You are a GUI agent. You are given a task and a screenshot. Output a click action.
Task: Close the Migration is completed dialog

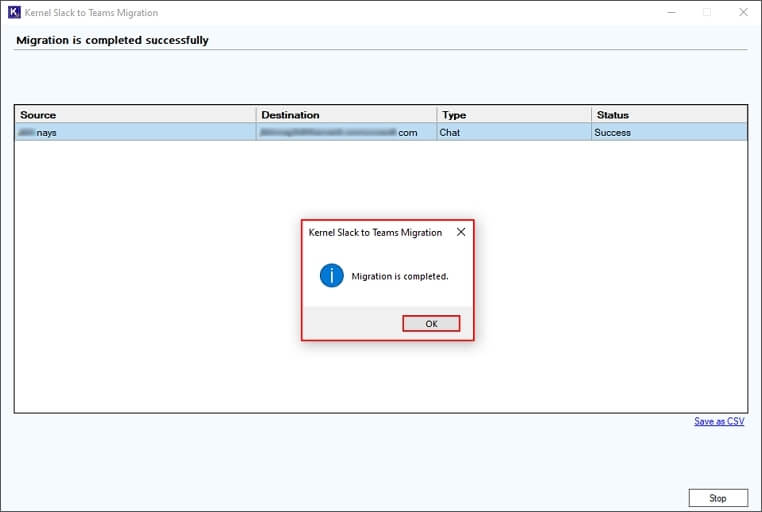tap(461, 232)
